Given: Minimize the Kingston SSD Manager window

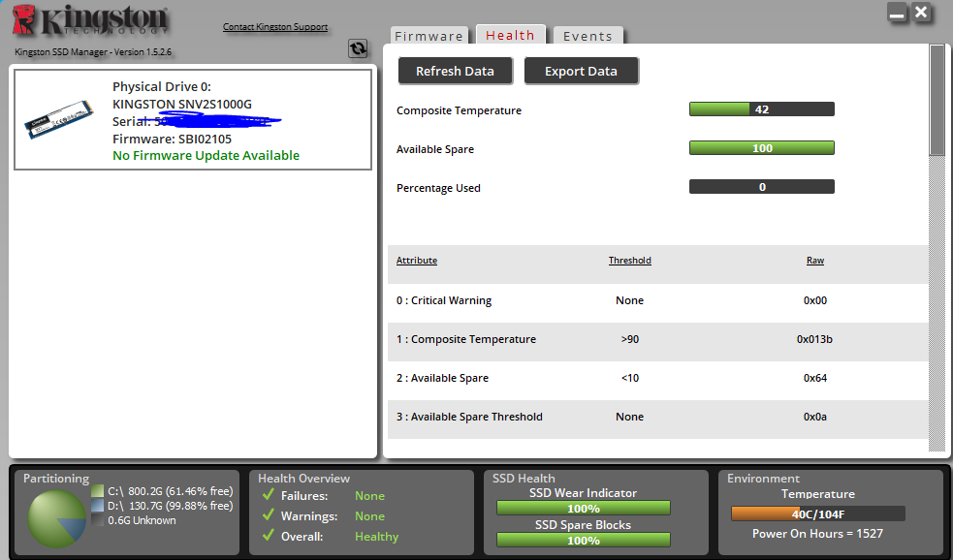Looking at the screenshot, I should click(897, 13).
